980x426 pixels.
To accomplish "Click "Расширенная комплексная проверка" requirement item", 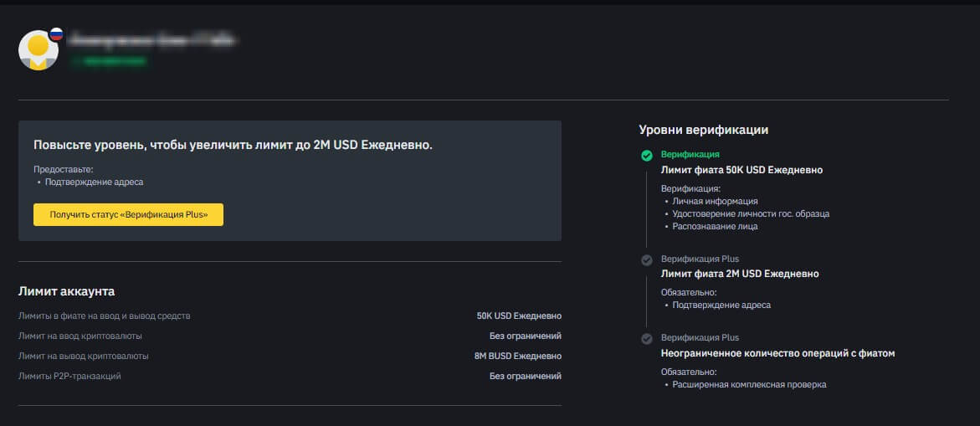I will (x=749, y=385).
